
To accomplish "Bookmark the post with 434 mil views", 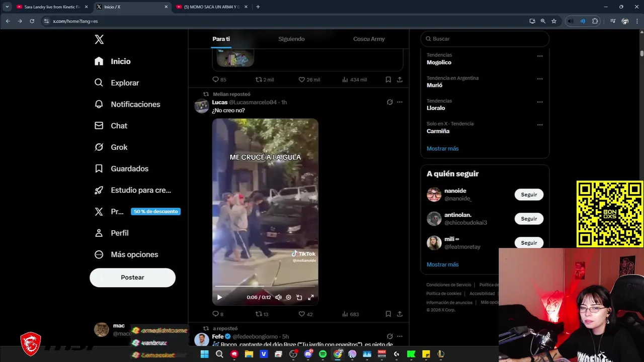I will 388,79.
